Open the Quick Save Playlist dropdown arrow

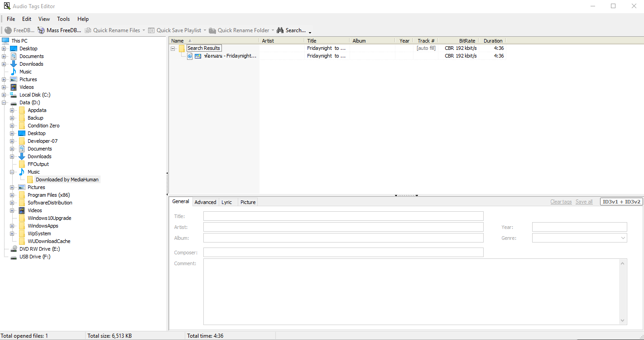(x=205, y=30)
